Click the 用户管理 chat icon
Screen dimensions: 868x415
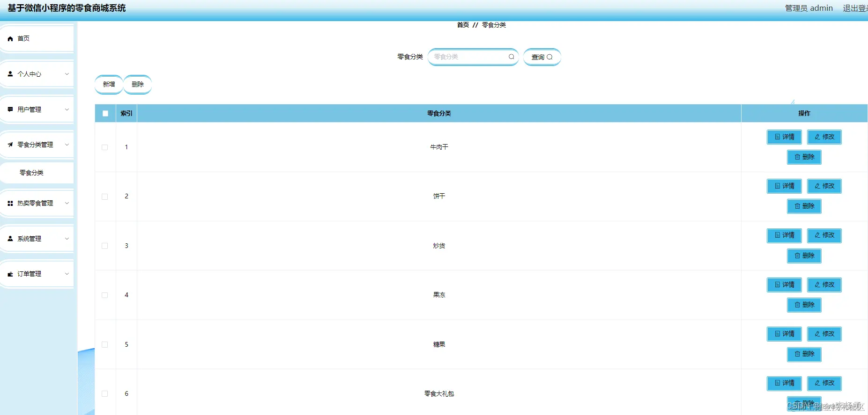(x=10, y=109)
